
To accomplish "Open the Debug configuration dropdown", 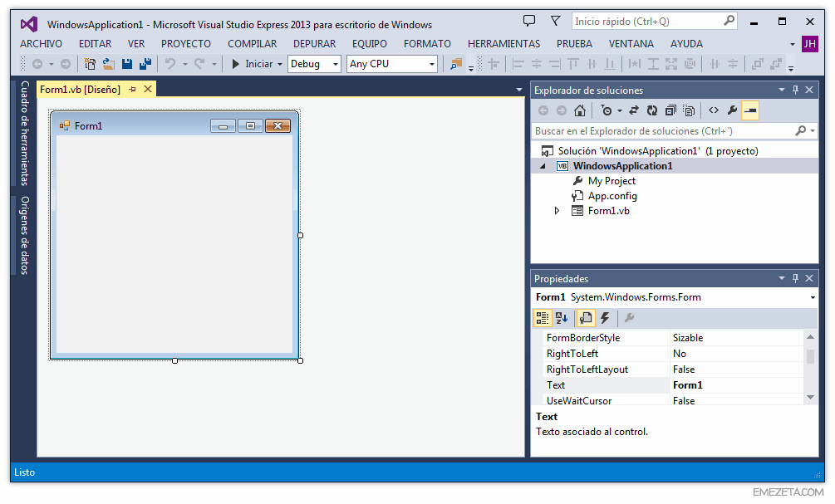I will (x=336, y=65).
